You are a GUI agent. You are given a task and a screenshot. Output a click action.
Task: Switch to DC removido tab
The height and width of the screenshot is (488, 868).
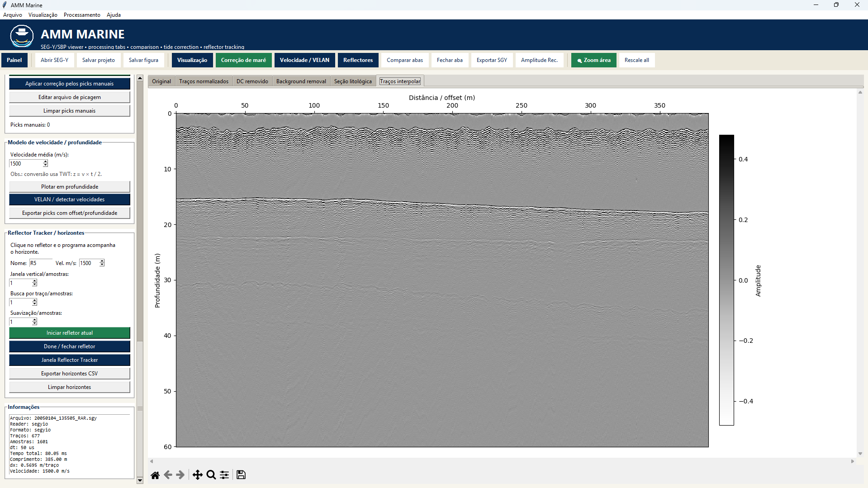click(x=252, y=81)
